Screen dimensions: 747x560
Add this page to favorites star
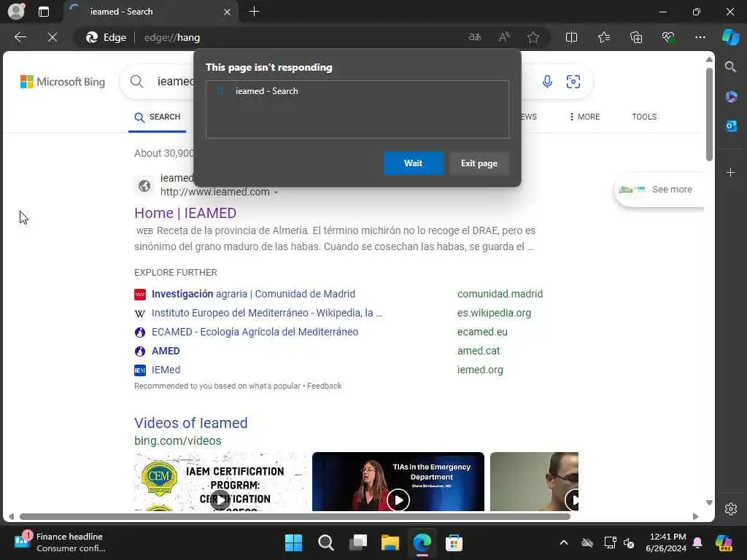pos(533,37)
